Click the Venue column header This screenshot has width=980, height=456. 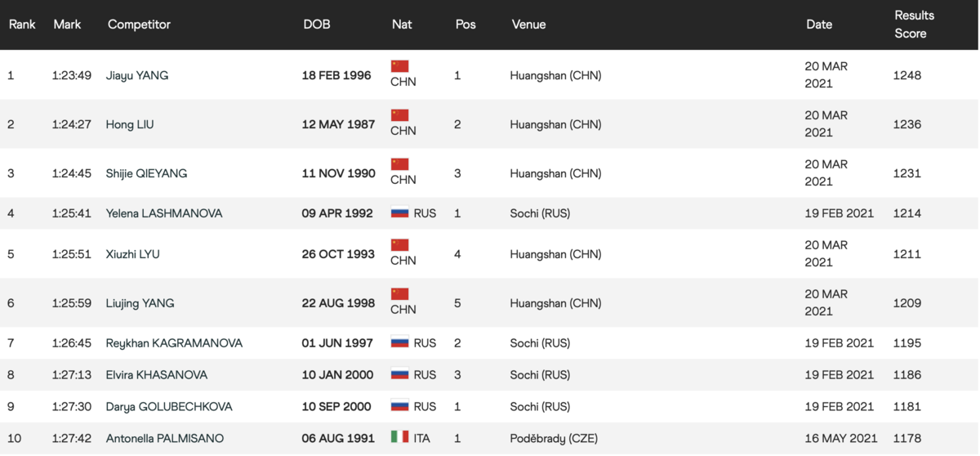coord(528,25)
